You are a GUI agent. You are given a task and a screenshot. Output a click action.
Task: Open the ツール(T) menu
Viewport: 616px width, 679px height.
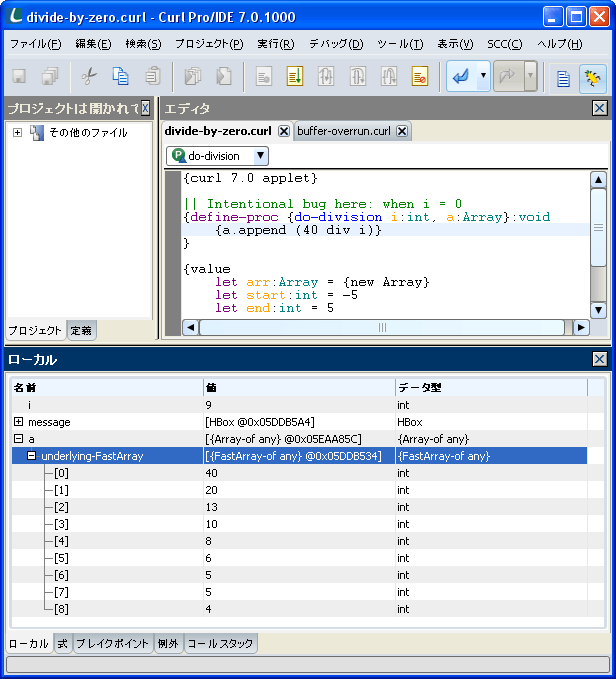[400, 44]
